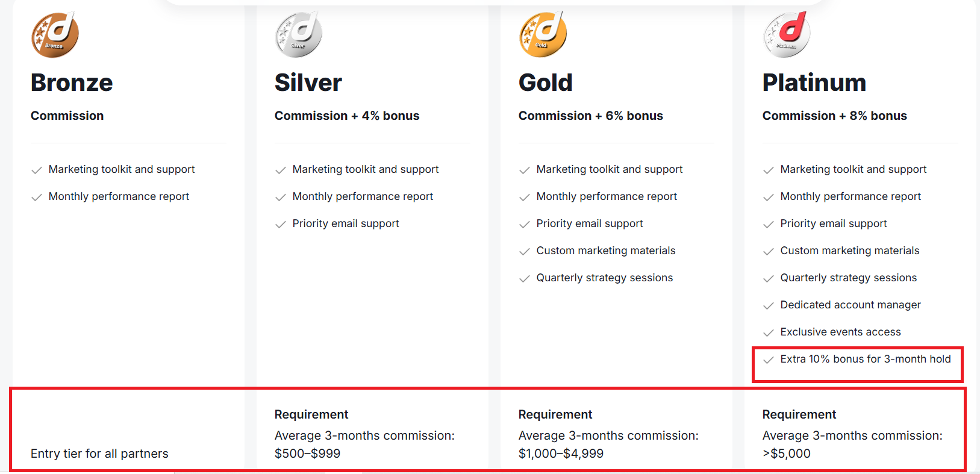The image size is (980, 474).
Task: Click Silver's "$500–$999" requirement amount
Action: tap(307, 454)
